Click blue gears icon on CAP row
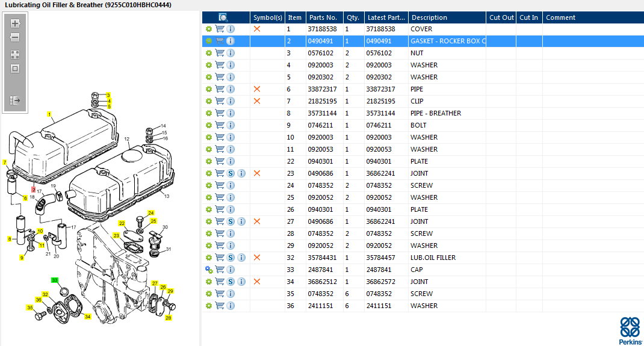This screenshot has height=346, width=644. (209, 270)
